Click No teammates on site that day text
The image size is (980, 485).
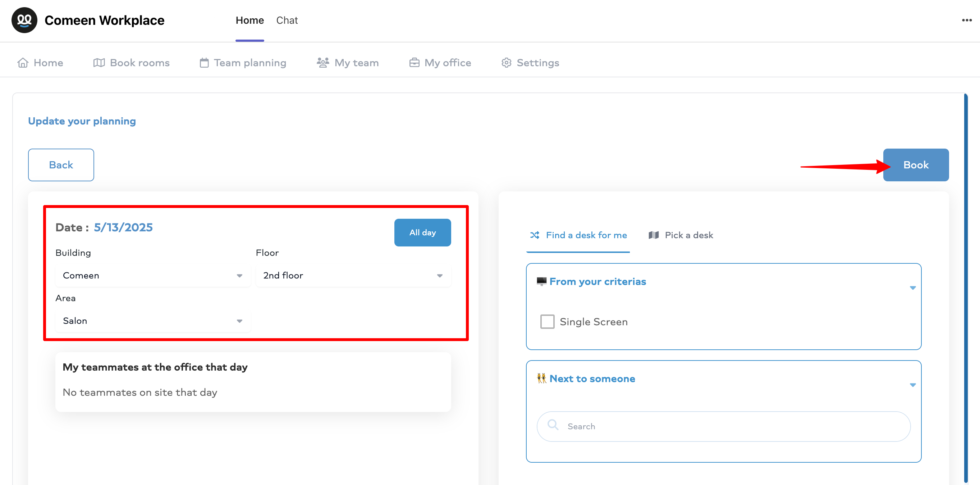coord(140,393)
